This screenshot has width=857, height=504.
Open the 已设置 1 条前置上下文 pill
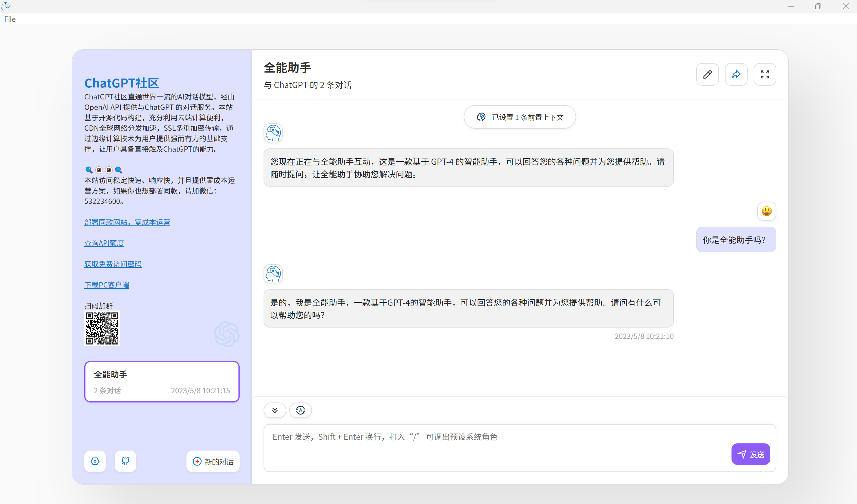pyautogui.click(x=520, y=117)
